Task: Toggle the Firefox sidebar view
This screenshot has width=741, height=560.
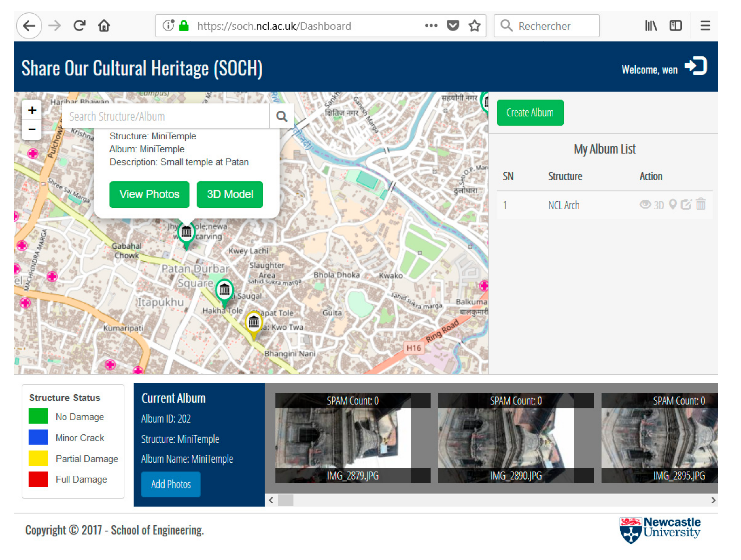Action: pos(675,26)
